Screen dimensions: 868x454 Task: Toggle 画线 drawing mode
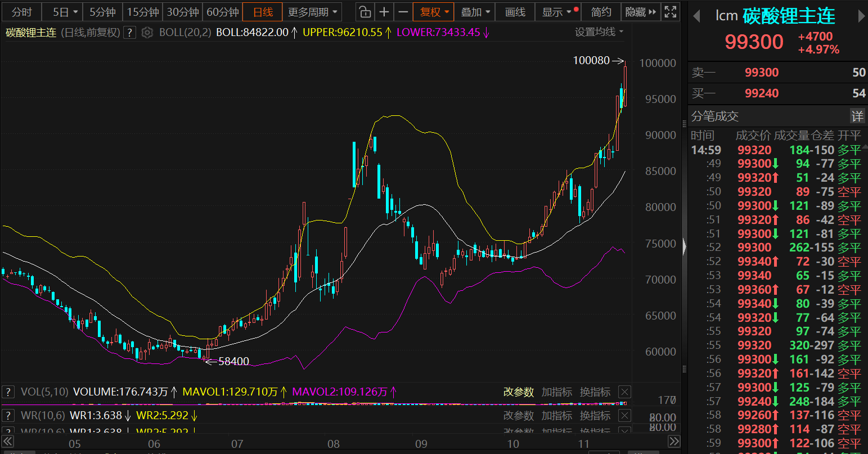click(x=515, y=12)
